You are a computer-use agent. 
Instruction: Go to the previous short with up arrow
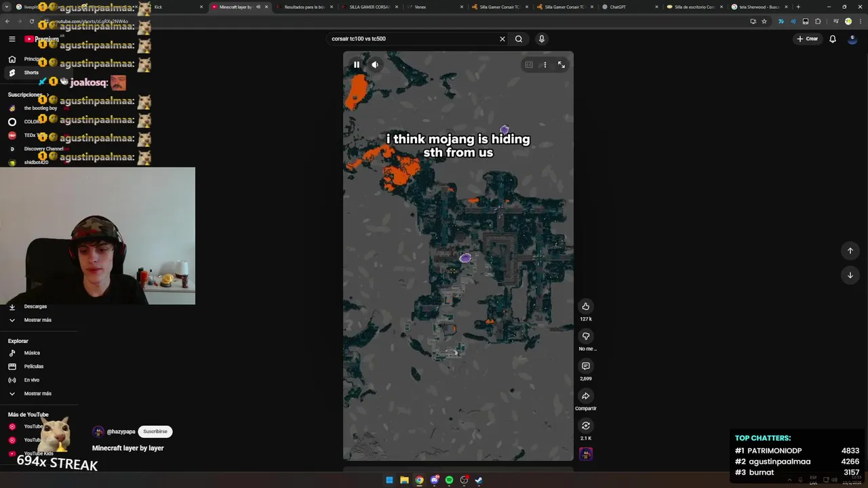[850, 251]
